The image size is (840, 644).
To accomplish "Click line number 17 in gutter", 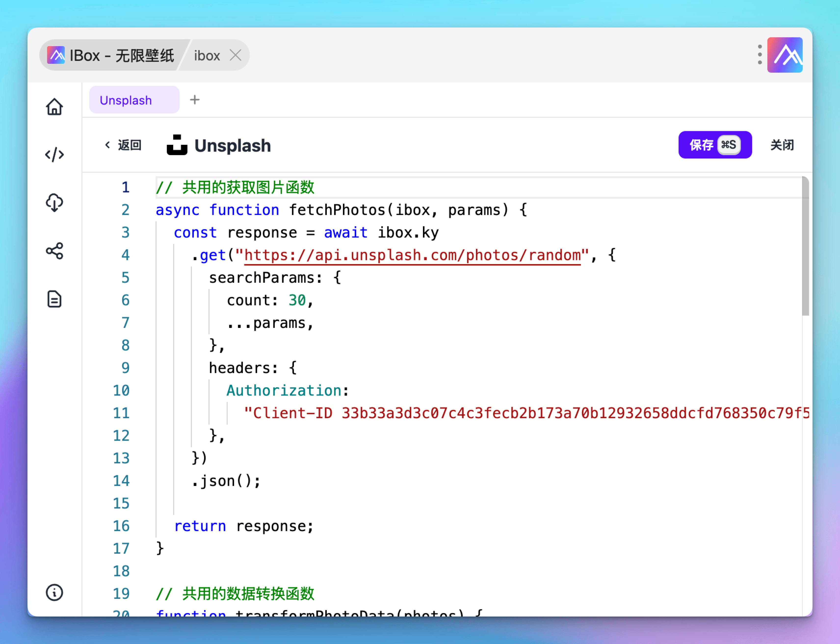I will [121, 549].
